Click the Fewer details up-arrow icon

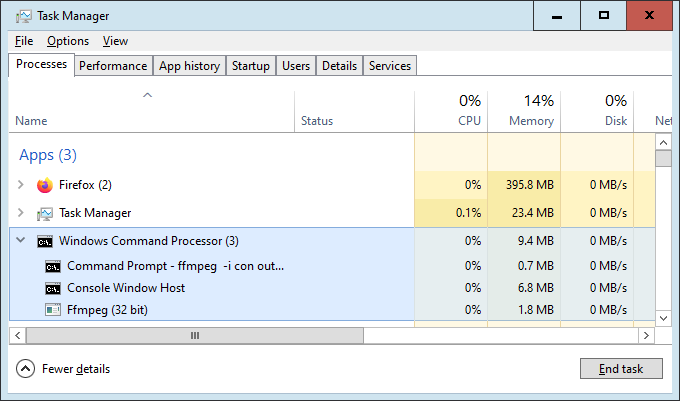point(25,369)
